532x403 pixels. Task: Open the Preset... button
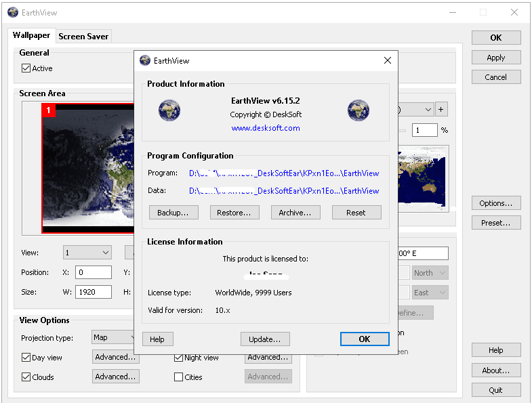click(496, 223)
